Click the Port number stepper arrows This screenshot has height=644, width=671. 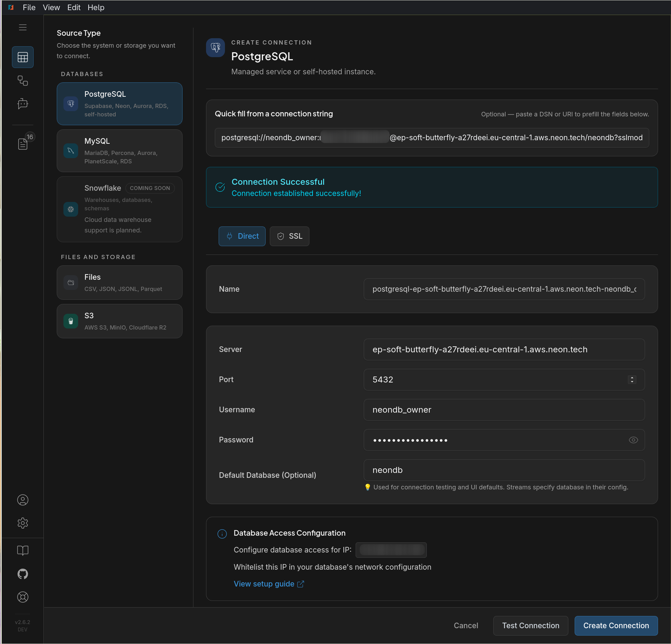coord(632,380)
